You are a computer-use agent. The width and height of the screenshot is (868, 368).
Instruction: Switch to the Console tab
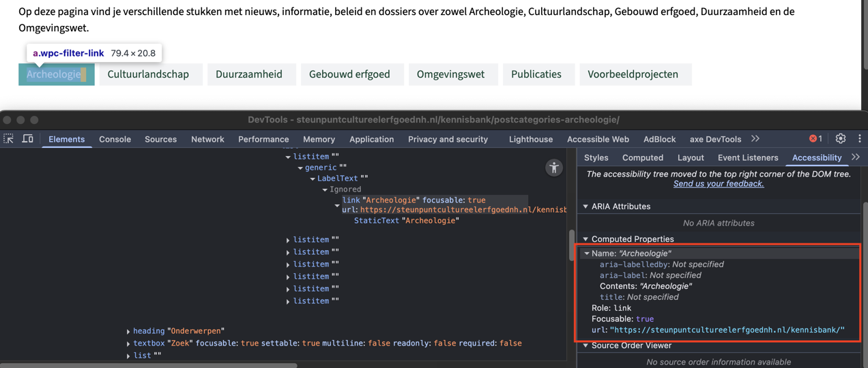point(115,139)
